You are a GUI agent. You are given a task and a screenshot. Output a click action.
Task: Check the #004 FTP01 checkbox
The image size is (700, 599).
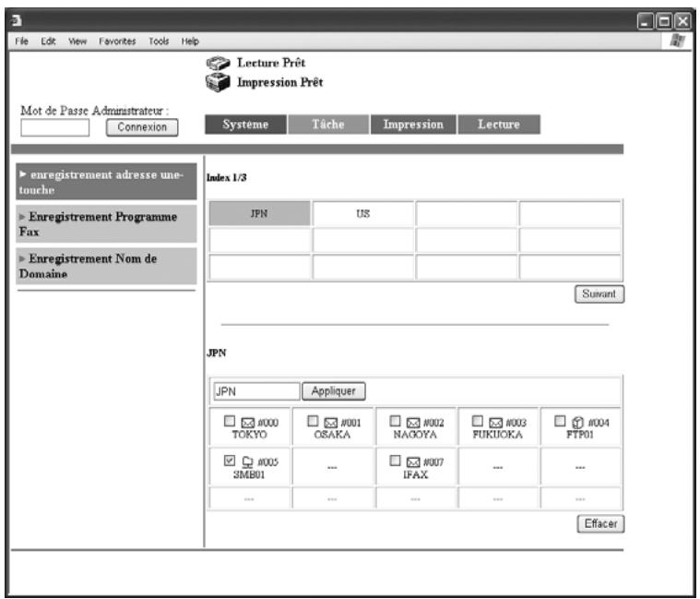(x=560, y=421)
